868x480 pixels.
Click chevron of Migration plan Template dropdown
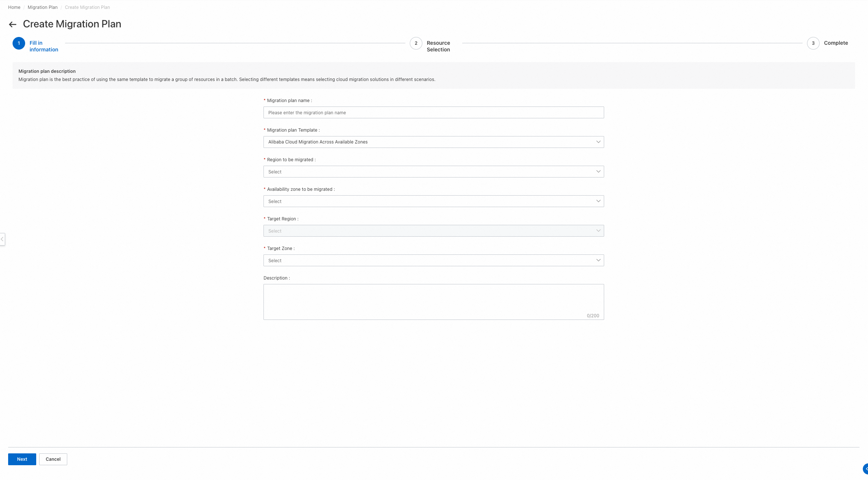point(598,142)
